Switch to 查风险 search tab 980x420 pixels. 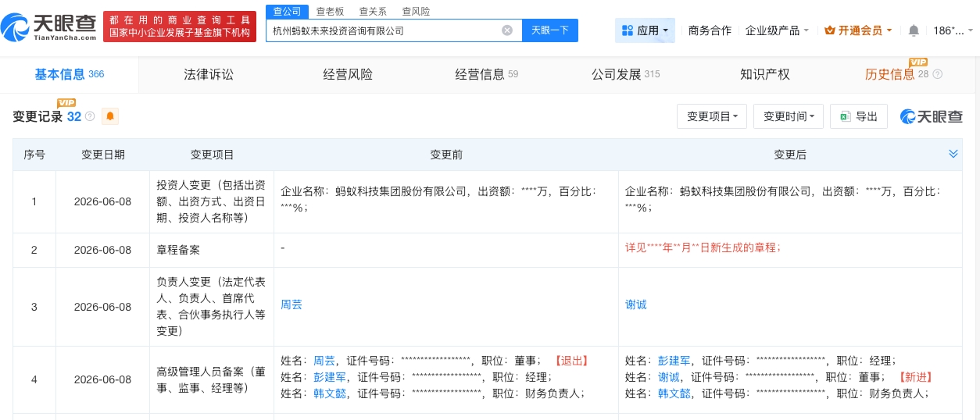tap(416, 12)
